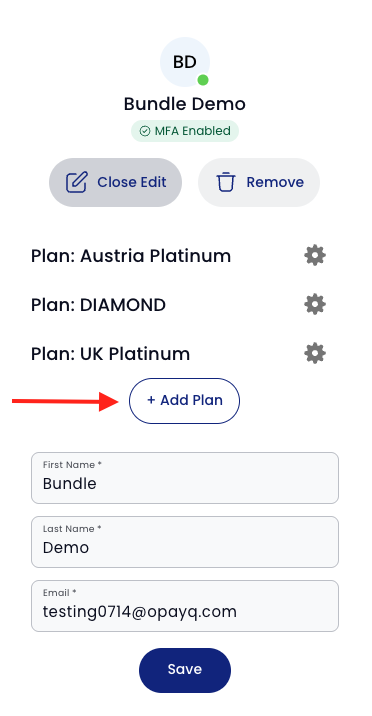Click the MFA Enabled checkmark icon

tap(145, 132)
